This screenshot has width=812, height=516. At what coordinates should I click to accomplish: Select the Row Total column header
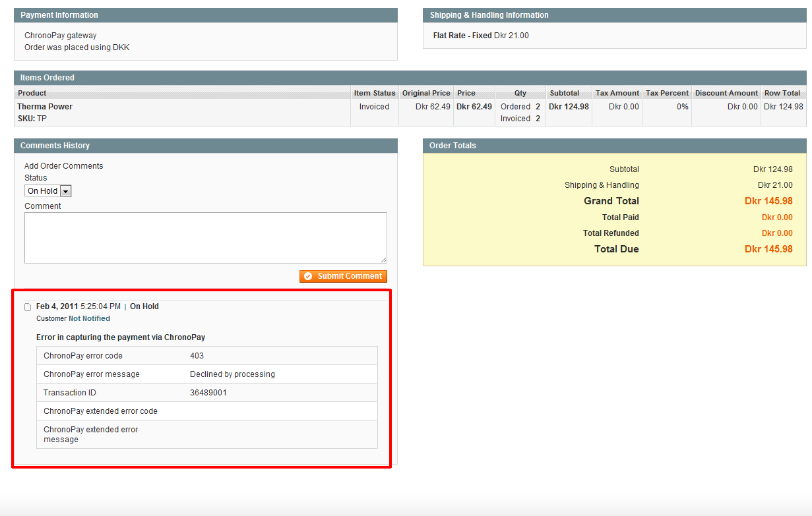tap(782, 93)
